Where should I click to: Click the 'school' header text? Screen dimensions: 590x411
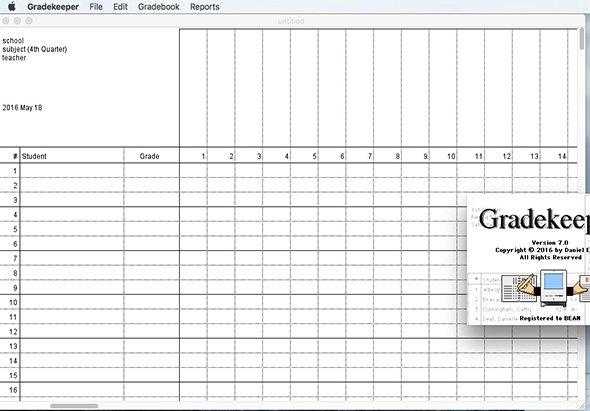[13, 41]
